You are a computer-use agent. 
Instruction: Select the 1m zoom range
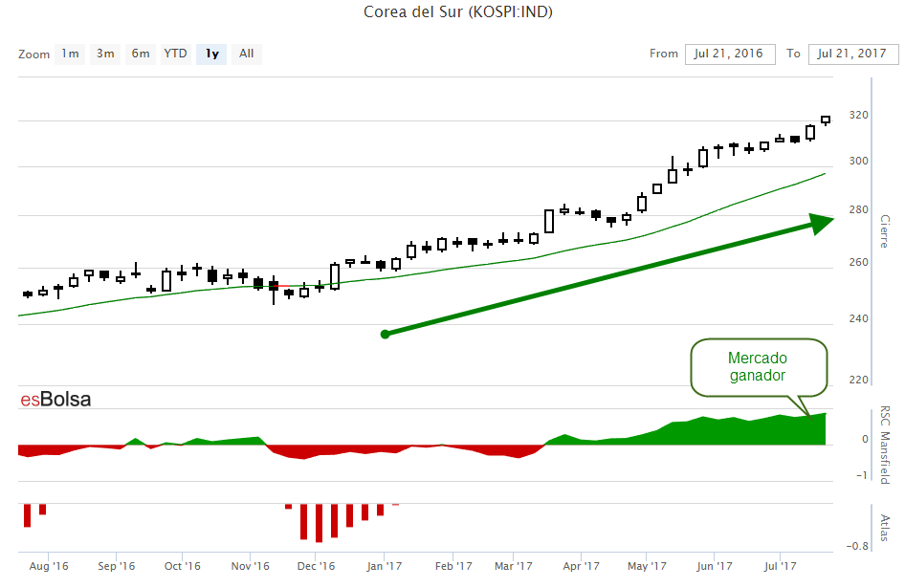pyautogui.click(x=71, y=54)
